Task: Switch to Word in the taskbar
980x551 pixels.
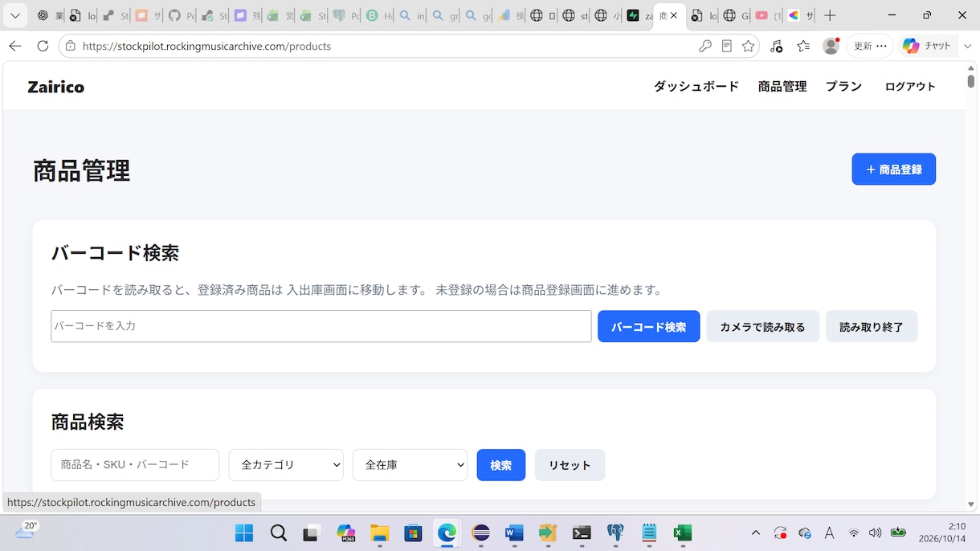Action: tap(515, 533)
